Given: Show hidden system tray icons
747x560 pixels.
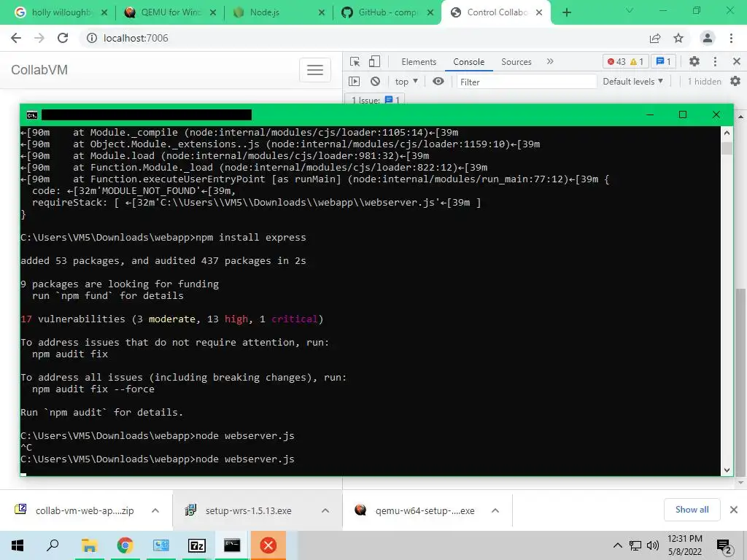Looking at the screenshot, I should [617, 545].
